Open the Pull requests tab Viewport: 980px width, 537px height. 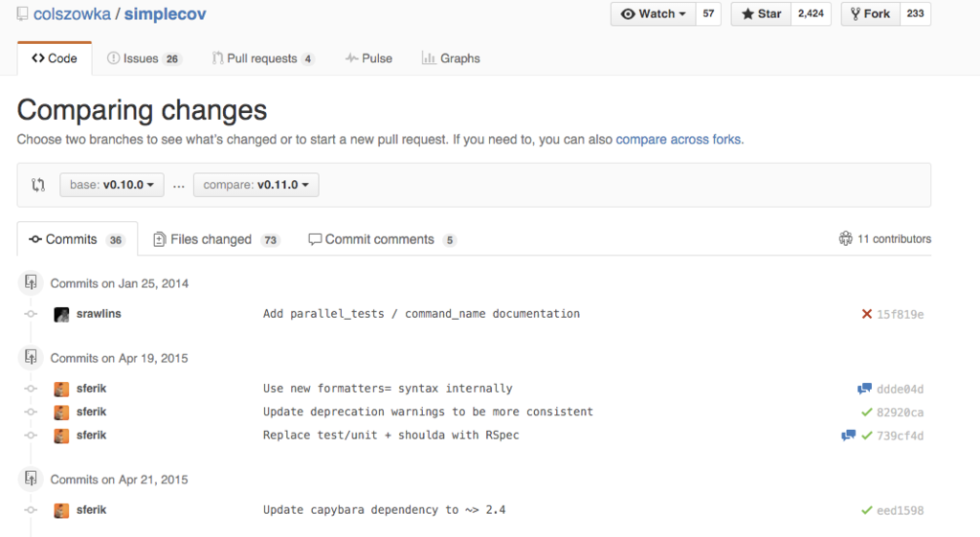(x=262, y=58)
